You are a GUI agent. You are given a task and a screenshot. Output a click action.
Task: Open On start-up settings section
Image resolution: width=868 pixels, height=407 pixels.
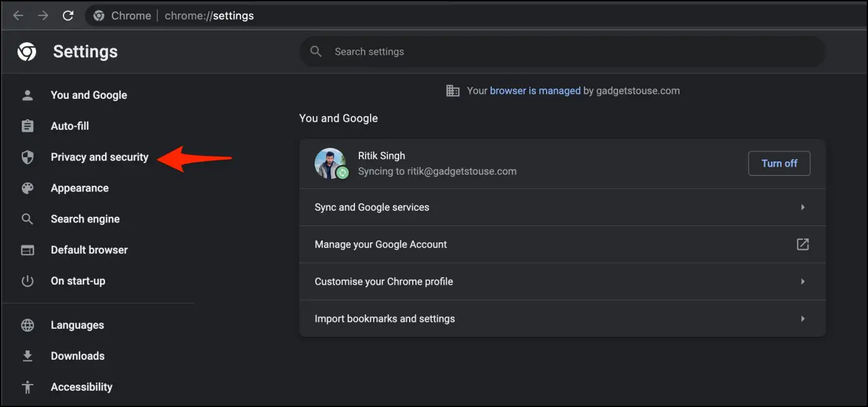click(78, 281)
